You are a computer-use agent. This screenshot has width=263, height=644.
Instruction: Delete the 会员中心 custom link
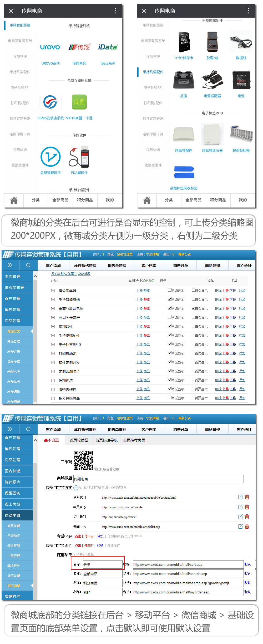coord(247,507)
